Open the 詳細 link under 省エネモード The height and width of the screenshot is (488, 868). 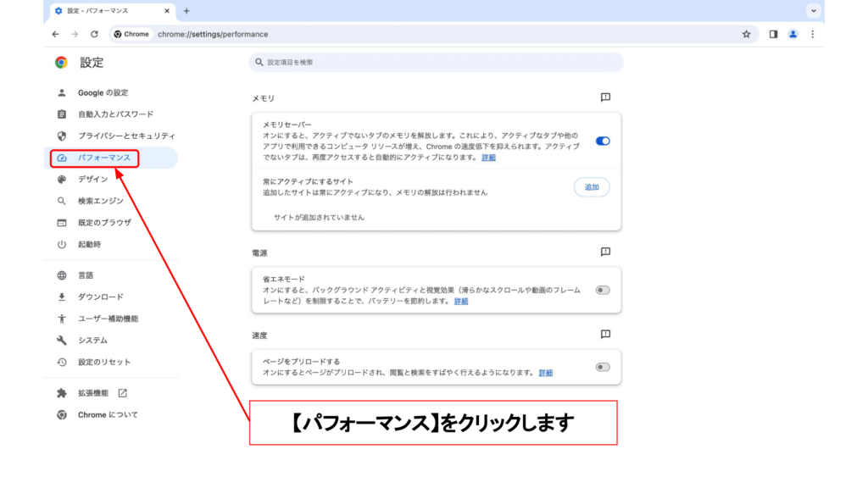click(461, 301)
